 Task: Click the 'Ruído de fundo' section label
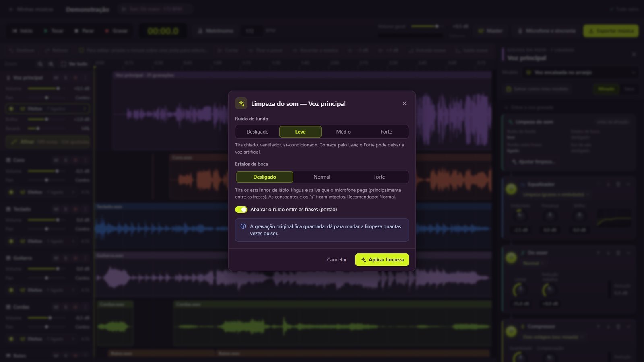[252, 119]
